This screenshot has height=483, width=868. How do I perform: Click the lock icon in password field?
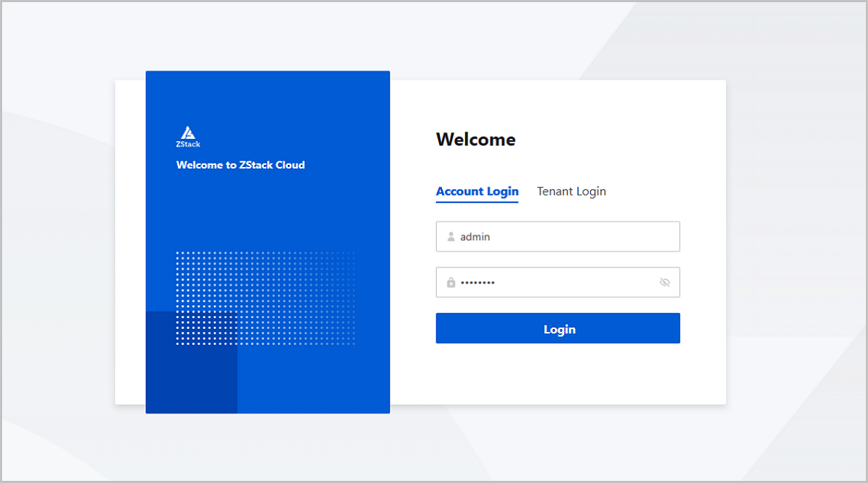[451, 283]
